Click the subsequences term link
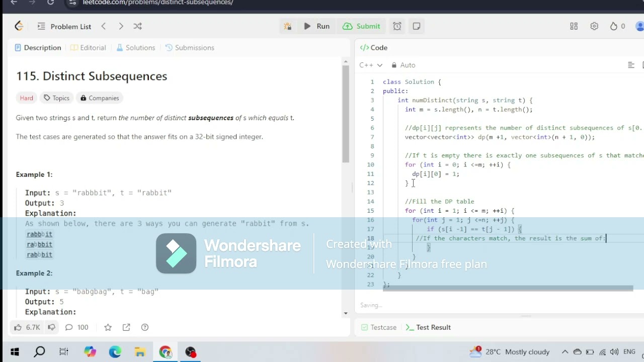Viewport: 644px width, 362px height. 211,118
